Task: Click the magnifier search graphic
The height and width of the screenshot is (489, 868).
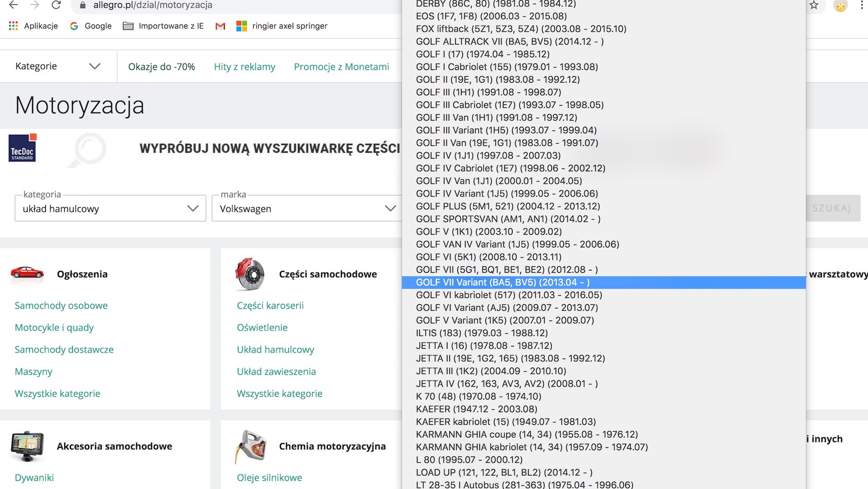Action: [x=87, y=150]
